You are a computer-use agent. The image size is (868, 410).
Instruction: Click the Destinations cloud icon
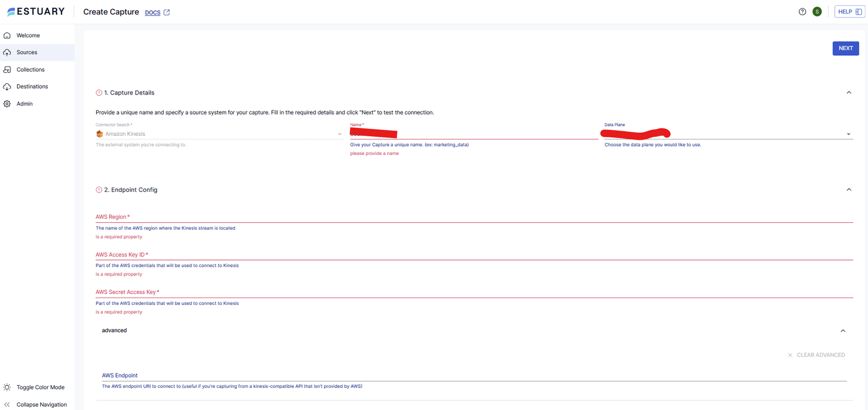7,86
